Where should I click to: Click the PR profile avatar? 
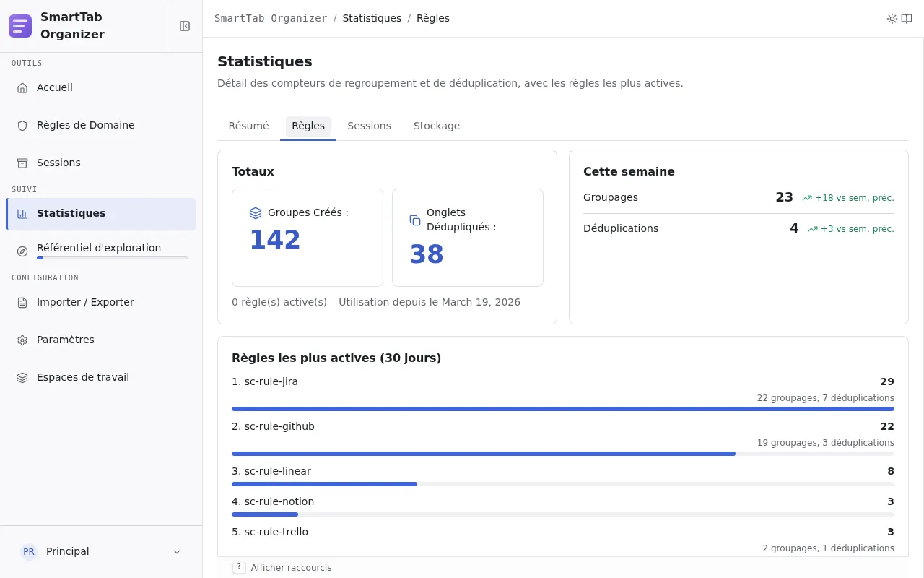pos(29,551)
